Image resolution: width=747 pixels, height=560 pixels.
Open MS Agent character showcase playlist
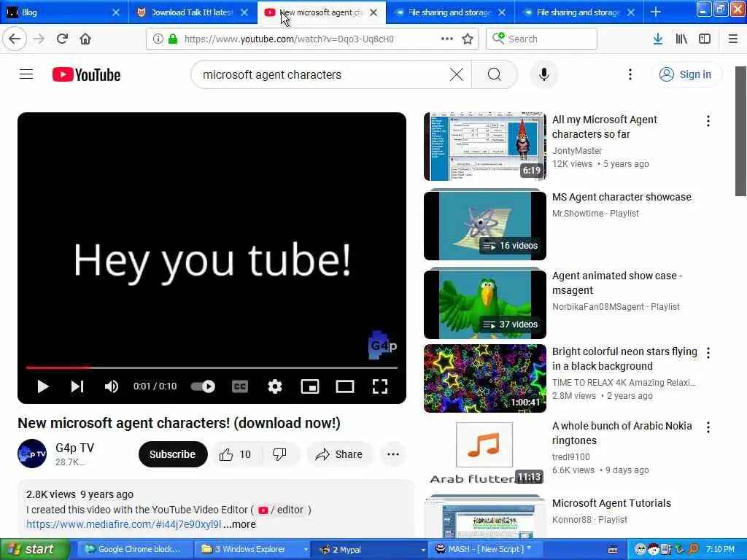click(x=622, y=197)
